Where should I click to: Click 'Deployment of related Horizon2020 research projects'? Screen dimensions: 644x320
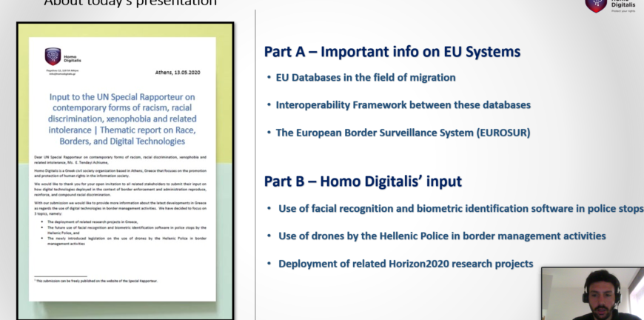(x=406, y=264)
